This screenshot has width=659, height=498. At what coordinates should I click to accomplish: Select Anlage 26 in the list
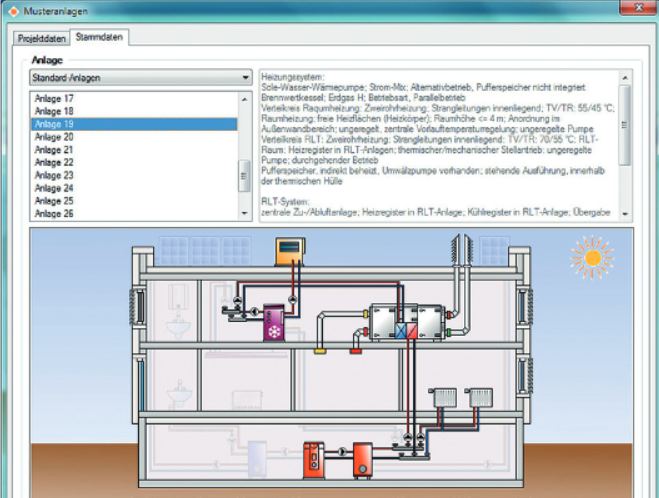(134, 213)
